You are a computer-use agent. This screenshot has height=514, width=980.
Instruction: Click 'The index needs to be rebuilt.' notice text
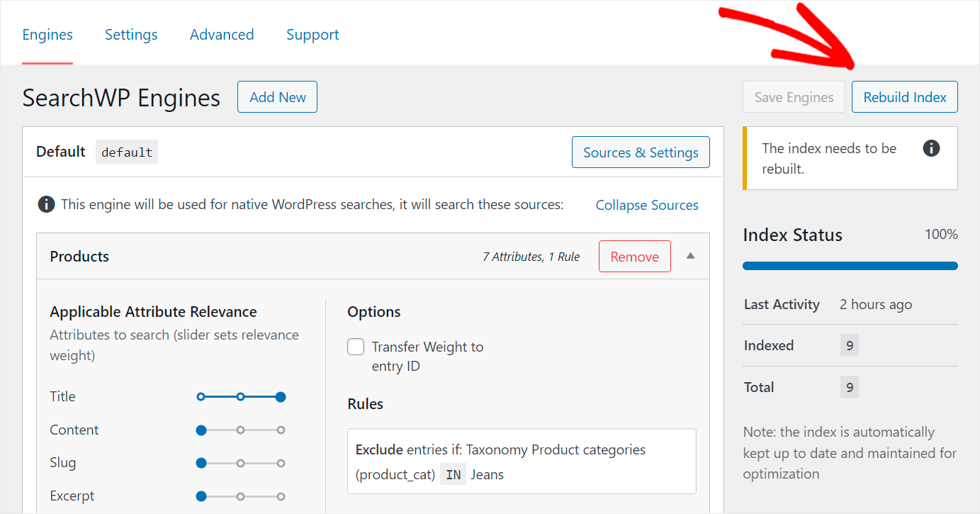tap(829, 159)
